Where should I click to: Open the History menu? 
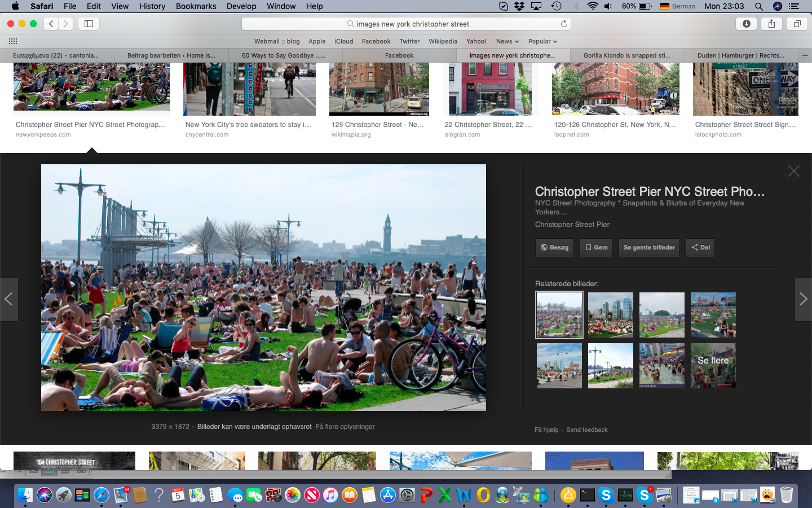152,6
